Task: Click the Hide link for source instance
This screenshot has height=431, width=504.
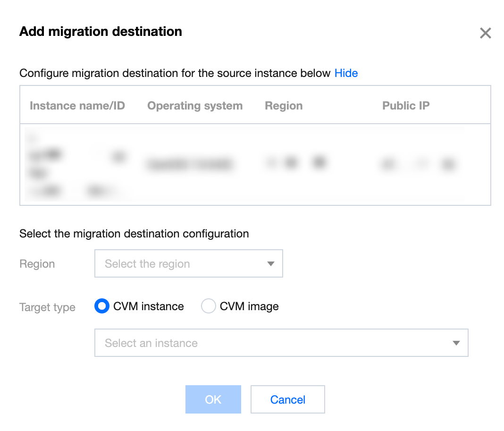Action: click(346, 73)
